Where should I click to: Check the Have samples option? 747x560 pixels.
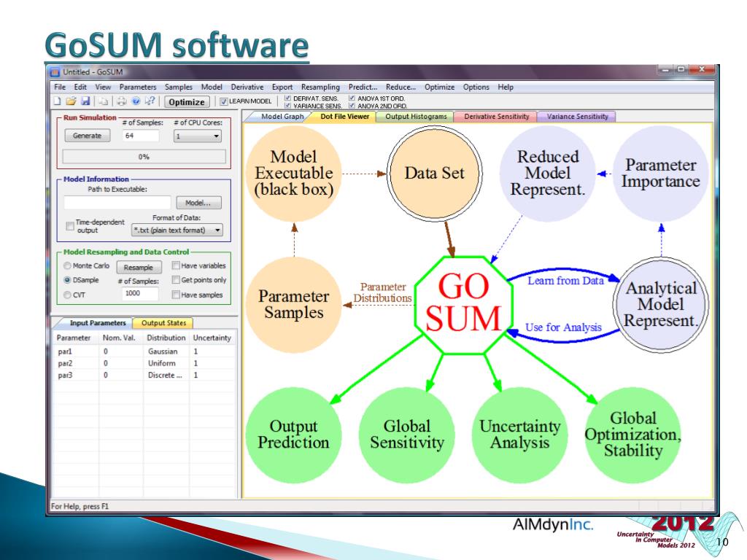(x=176, y=295)
